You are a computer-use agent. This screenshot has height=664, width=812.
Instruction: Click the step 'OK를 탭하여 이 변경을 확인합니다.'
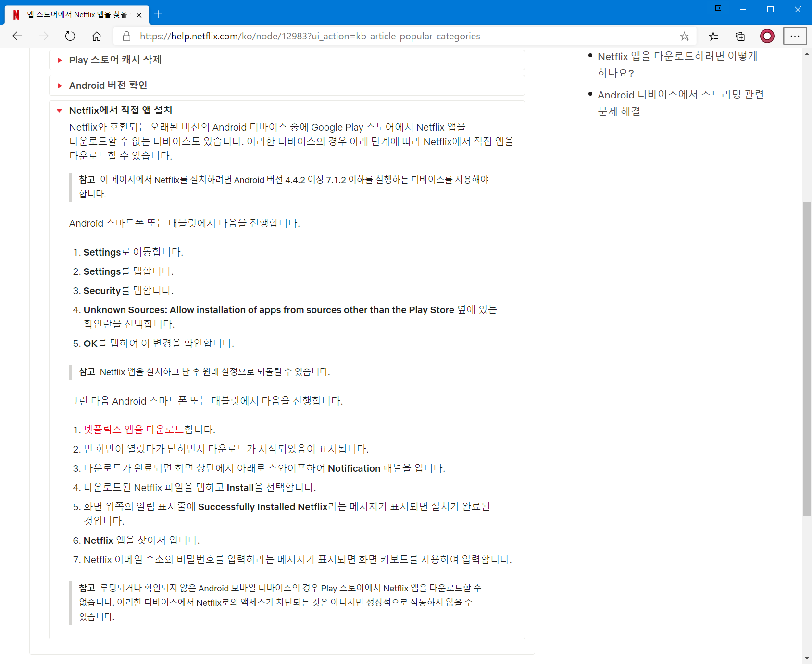click(159, 344)
